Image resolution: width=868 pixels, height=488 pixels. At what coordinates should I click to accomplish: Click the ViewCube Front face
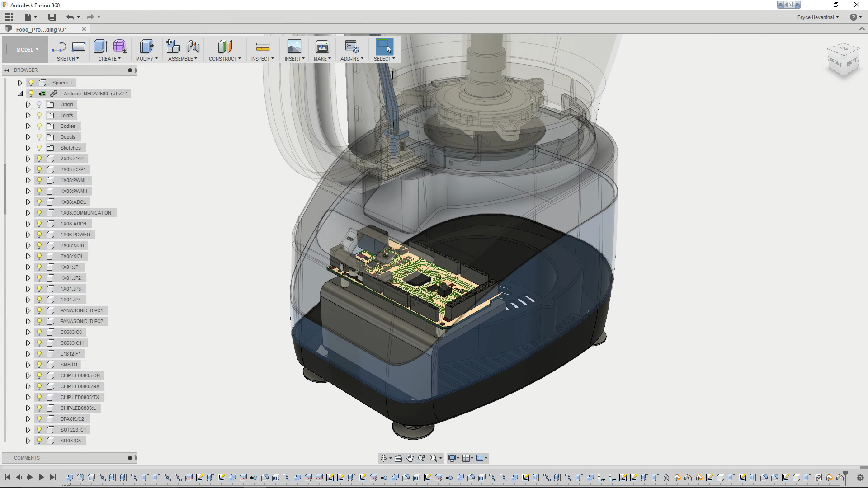[836, 62]
